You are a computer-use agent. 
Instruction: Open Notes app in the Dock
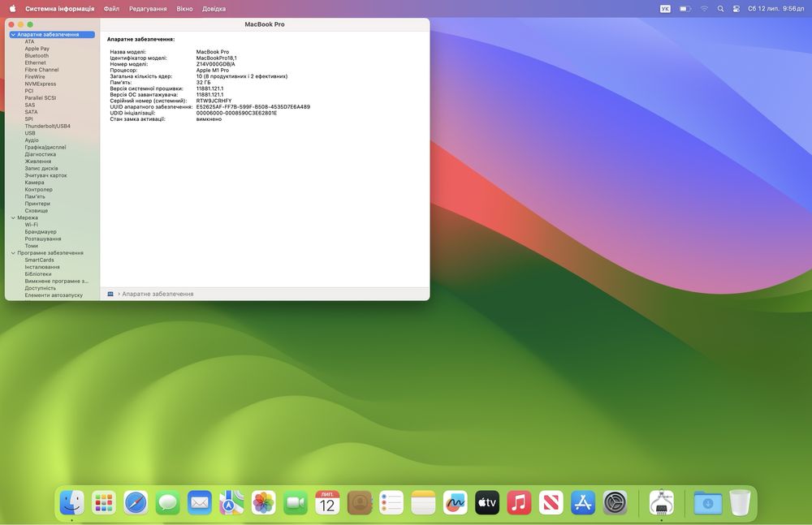tap(423, 502)
